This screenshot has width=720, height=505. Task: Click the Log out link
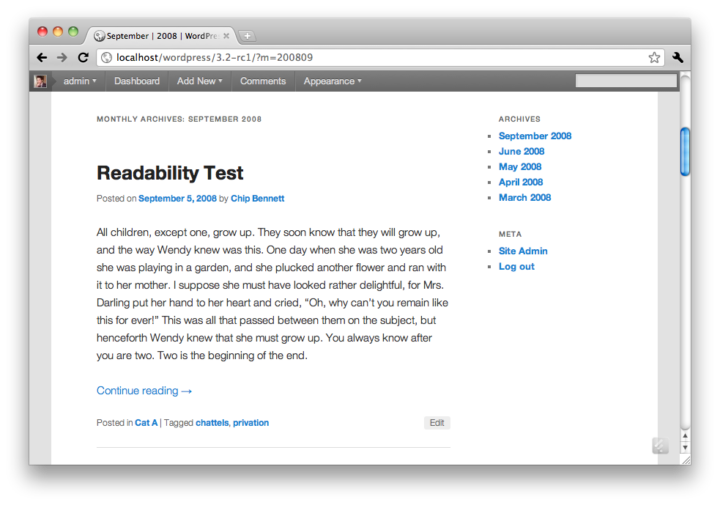click(516, 267)
